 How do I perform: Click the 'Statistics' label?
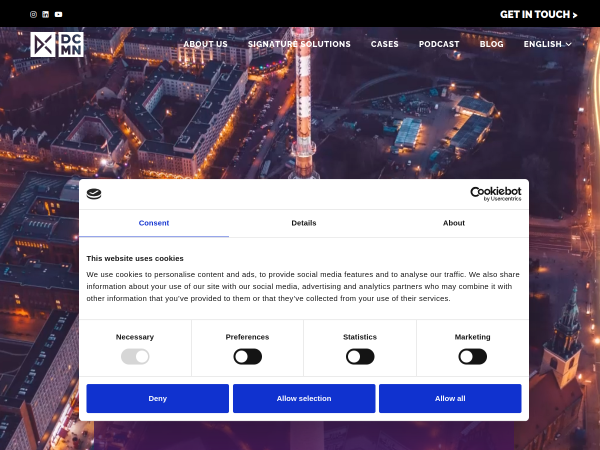[x=360, y=337]
